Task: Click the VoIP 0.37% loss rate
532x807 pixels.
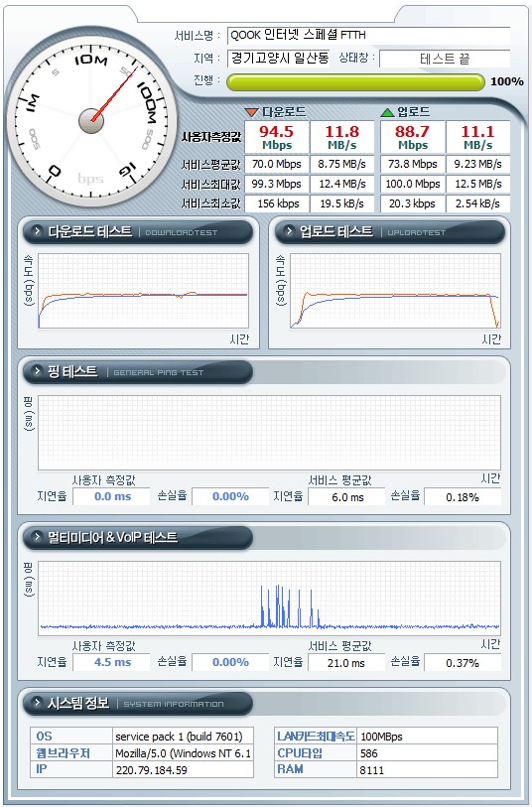Action: click(463, 663)
